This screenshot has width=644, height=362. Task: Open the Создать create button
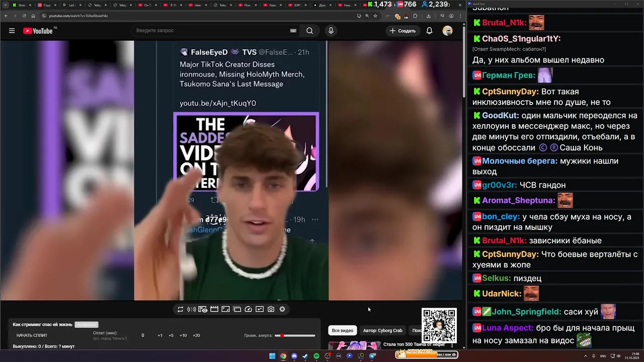403,31
